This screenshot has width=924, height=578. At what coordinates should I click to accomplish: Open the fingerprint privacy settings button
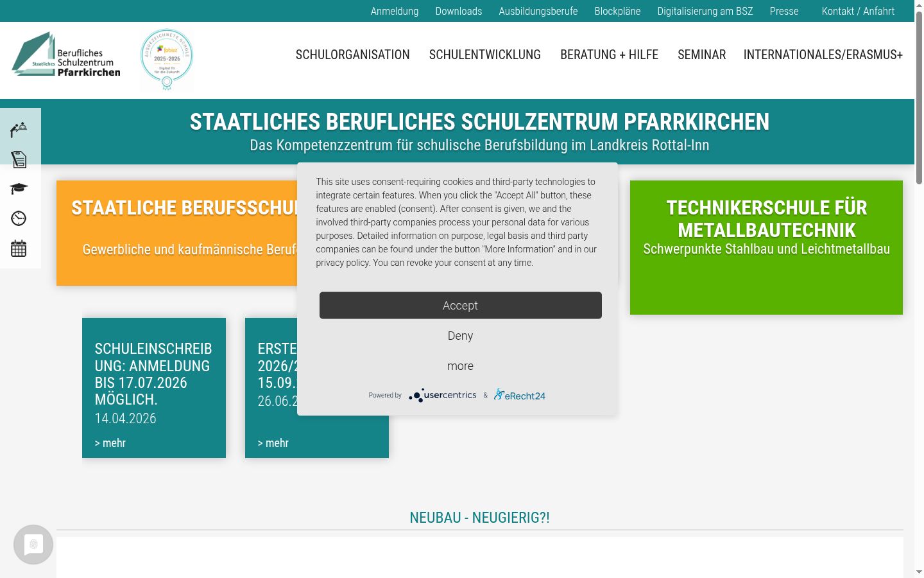pos(33,545)
